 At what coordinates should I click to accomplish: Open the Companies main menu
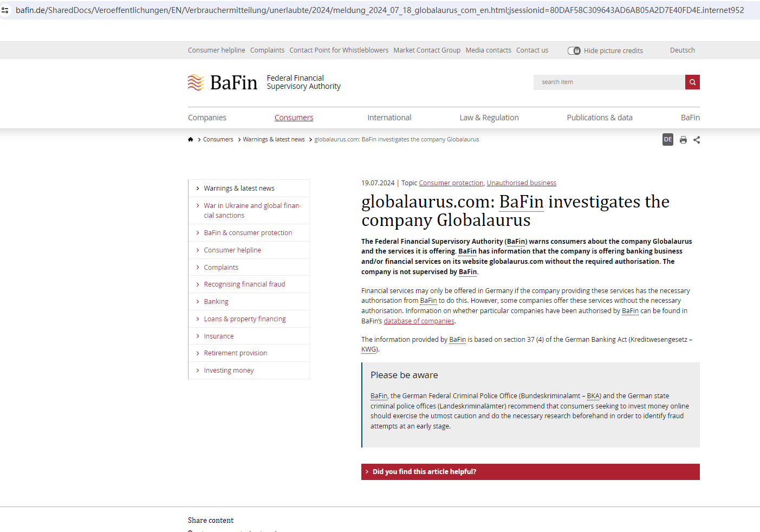[207, 118]
